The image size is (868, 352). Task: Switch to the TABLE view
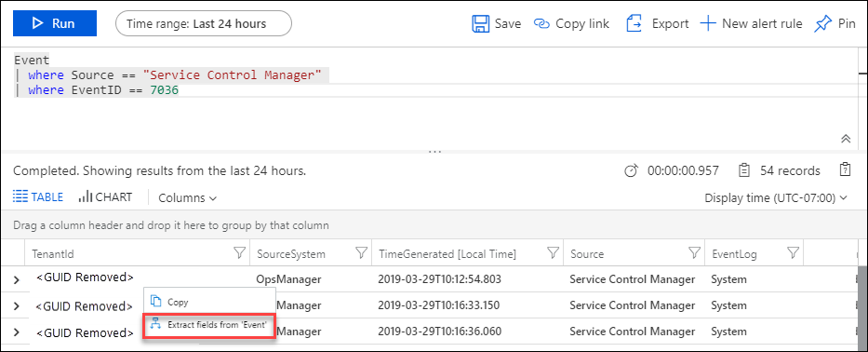(x=38, y=196)
